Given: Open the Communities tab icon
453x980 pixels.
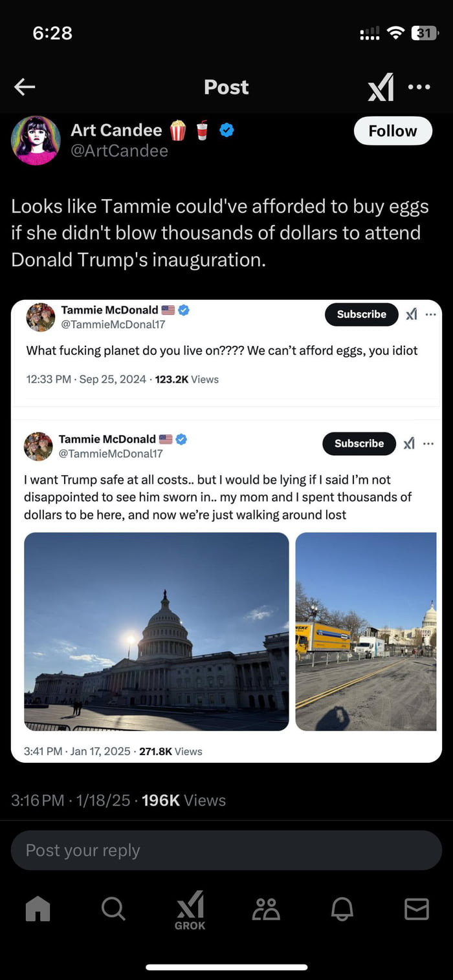Looking at the screenshot, I should [x=266, y=909].
